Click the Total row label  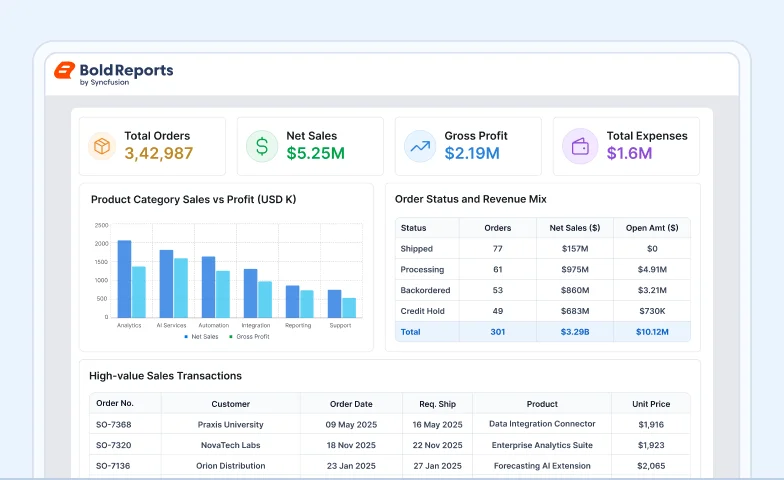tap(410, 332)
